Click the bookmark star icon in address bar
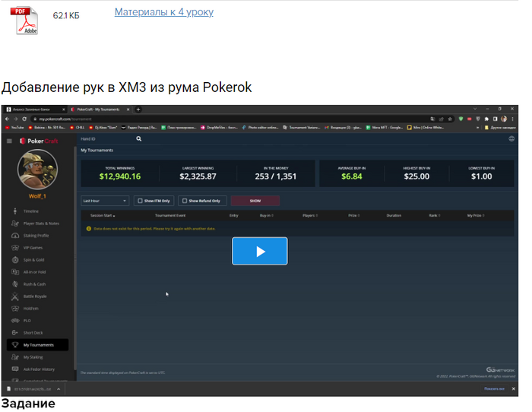This screenshot has height=412, width=532. tap(450, 119)
